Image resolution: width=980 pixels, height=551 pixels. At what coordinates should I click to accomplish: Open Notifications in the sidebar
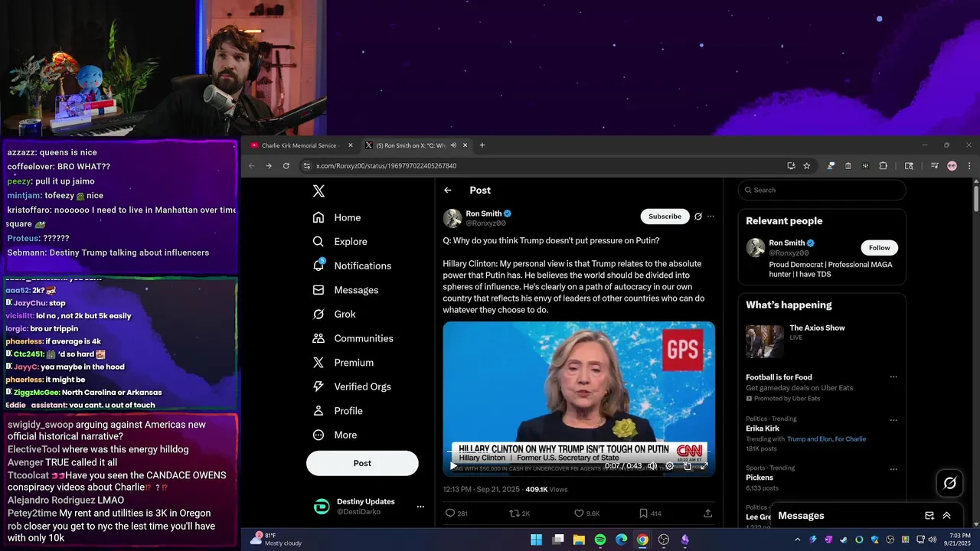tap(352, 266)
